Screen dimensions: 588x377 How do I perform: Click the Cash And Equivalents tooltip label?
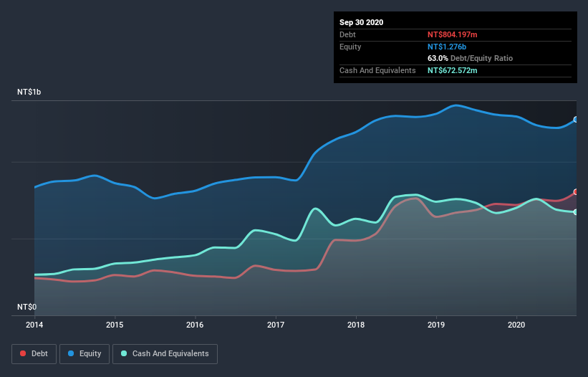point(377,70)
